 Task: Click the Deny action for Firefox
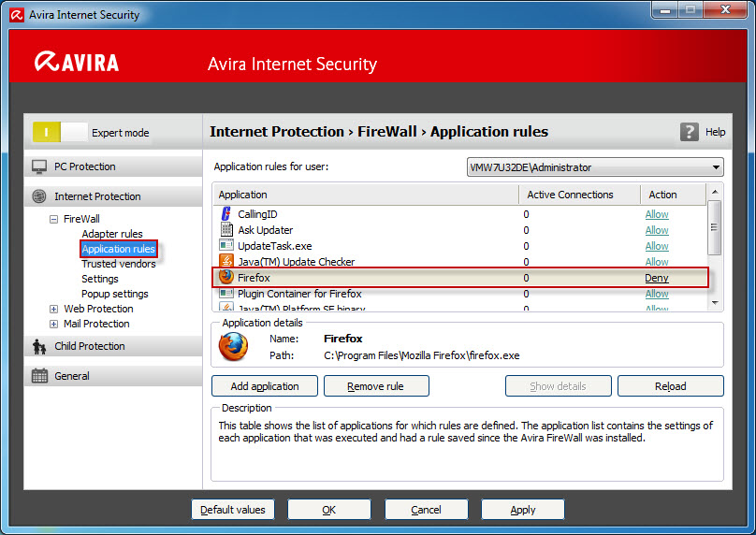pos(657,278)
